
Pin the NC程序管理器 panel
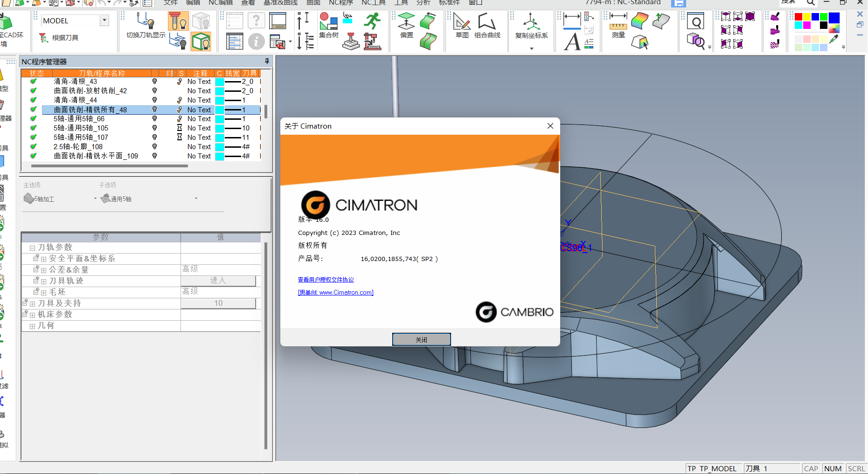click(x=267, y=61)
